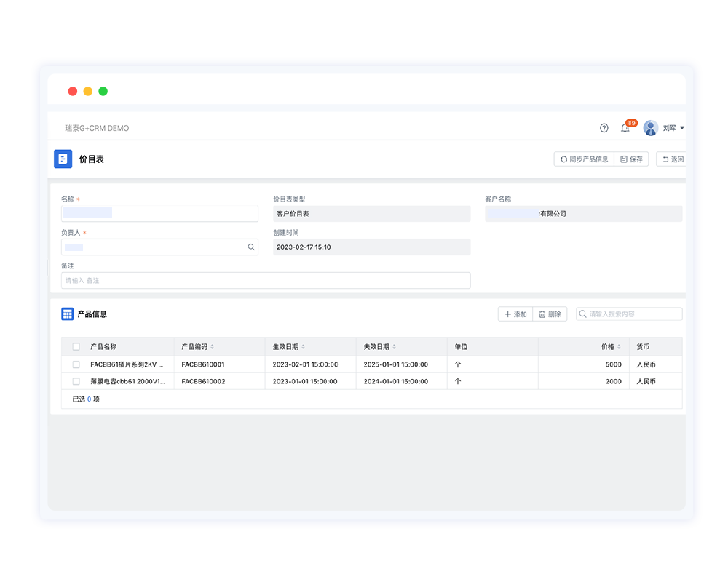728x582 pixels.
Task: Click the user avatar picture
Action: pos(650,128)
